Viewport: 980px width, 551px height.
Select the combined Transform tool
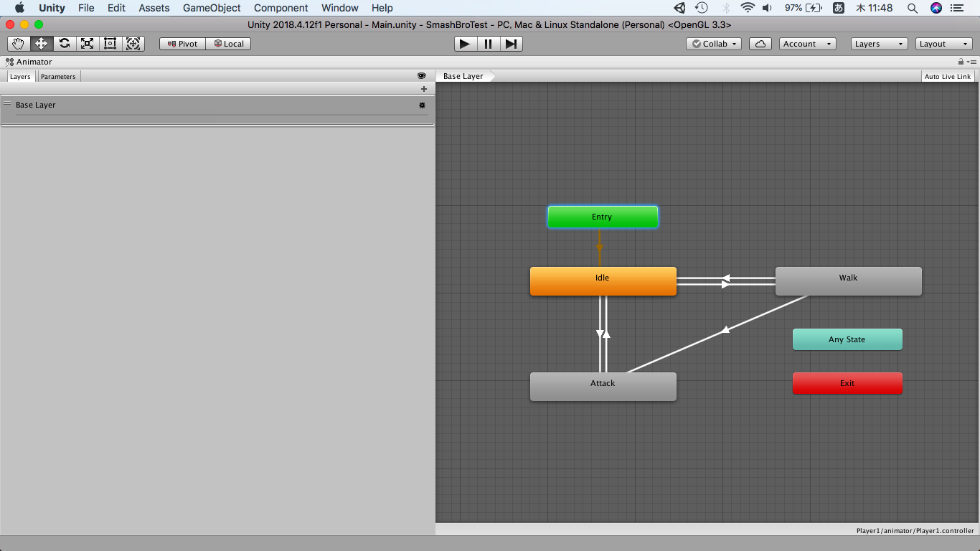pos(133,44)
